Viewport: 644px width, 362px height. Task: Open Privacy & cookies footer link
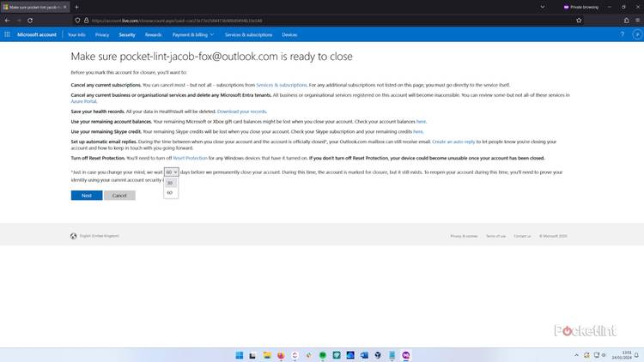(x=464, y=236)
